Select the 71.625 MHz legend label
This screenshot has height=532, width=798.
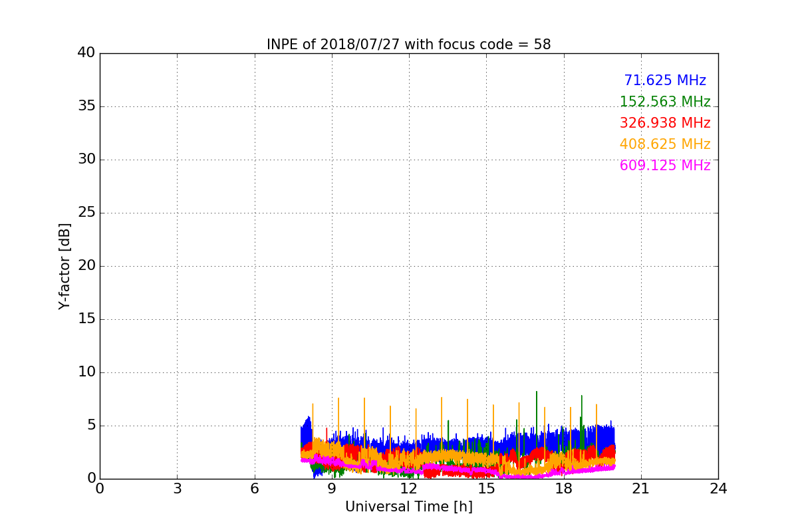(665, 80)
